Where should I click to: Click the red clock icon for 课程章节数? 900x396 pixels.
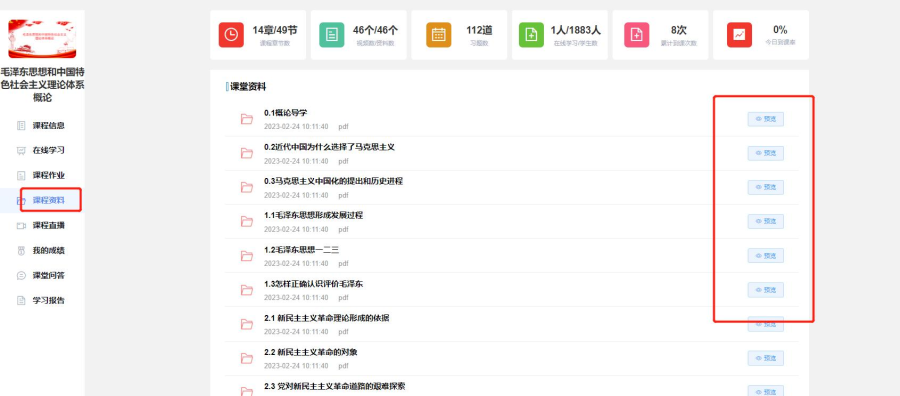pos(231,35)
